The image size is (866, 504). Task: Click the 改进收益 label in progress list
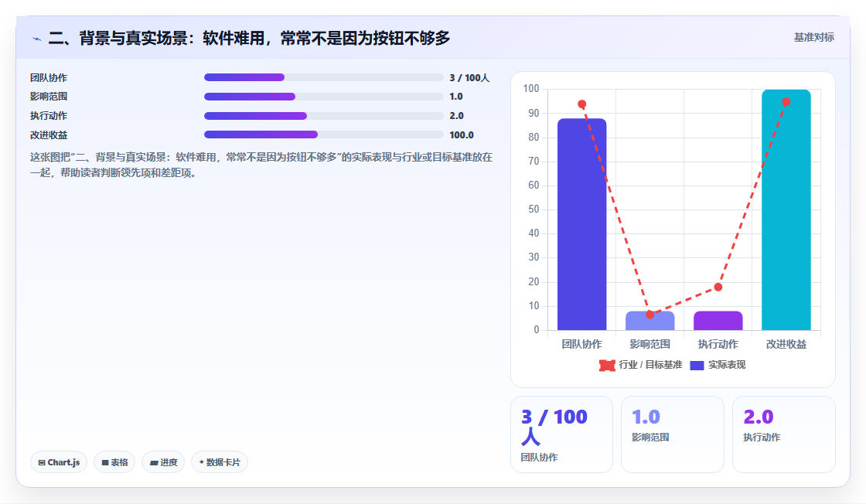pyautogui.click(x=49, y=135)
